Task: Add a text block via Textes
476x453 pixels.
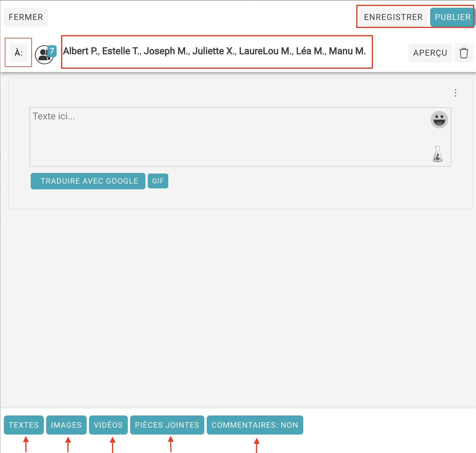Action: (24, 425)
